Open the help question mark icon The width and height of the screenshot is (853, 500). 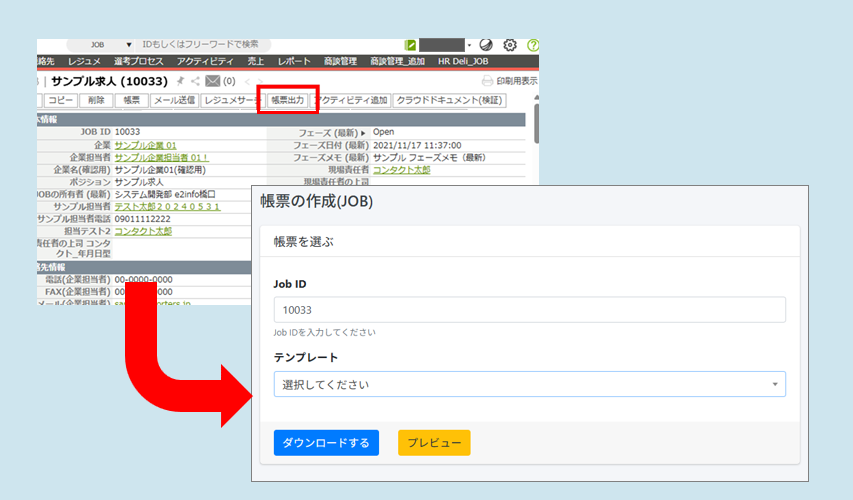pos(533,45)
